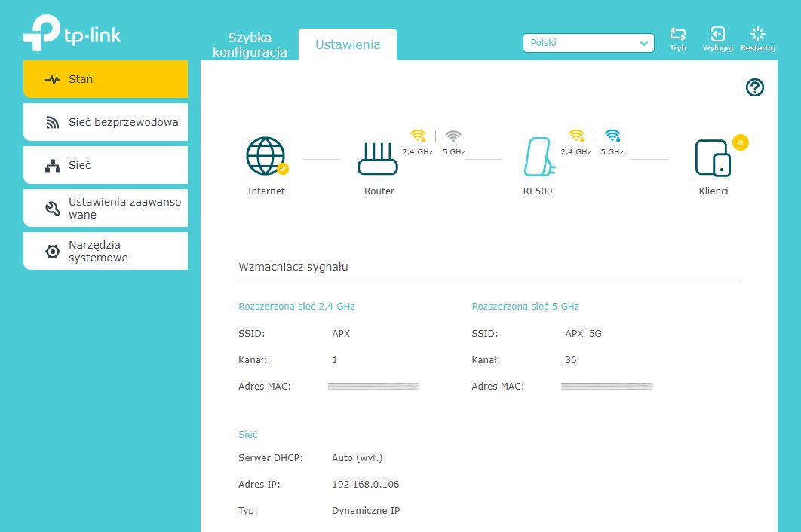Viewport: 801px width, 532px height.
Task: Expand Ustawienia zaawansowane section
Action: pyautogui.click(x=105, y=208)
